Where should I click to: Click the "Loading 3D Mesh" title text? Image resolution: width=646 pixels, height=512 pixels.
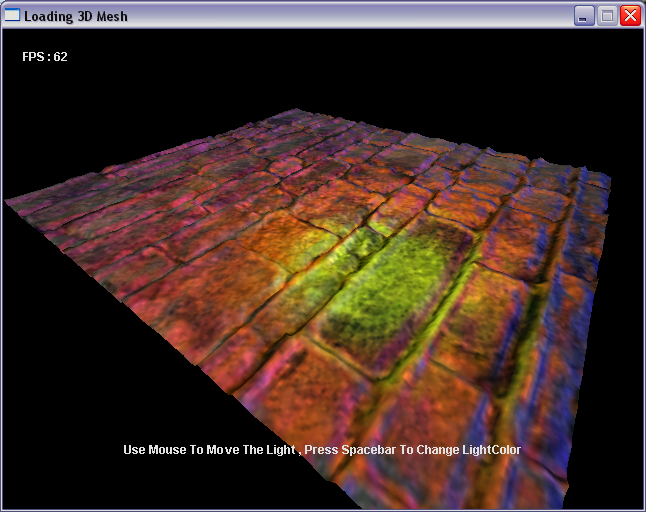[76, 16]
